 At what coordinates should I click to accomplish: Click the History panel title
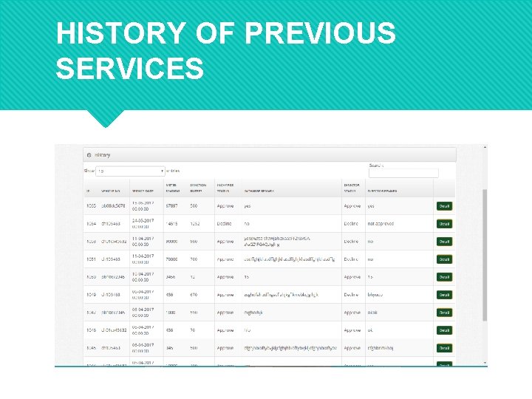click(103, 155)
